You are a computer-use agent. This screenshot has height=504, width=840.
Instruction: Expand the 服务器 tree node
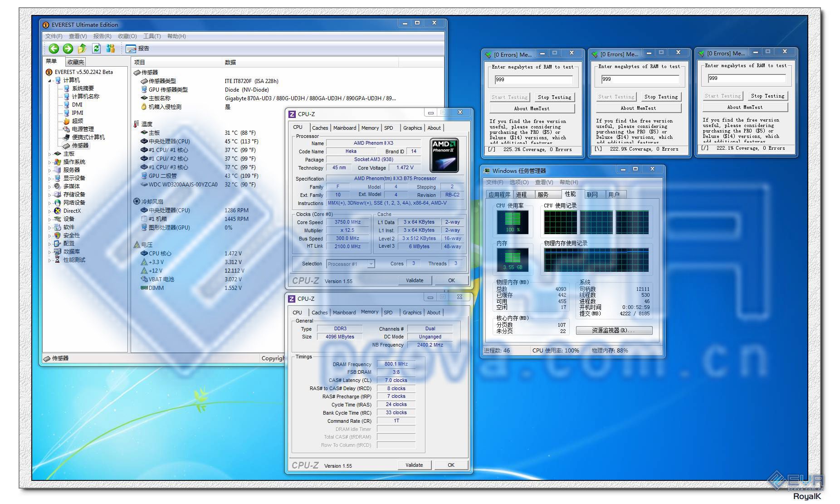[x=49, y=171]
